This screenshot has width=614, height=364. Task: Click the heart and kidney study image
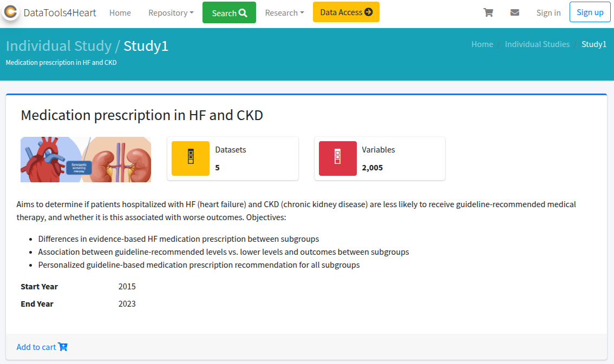click(86, 160)
